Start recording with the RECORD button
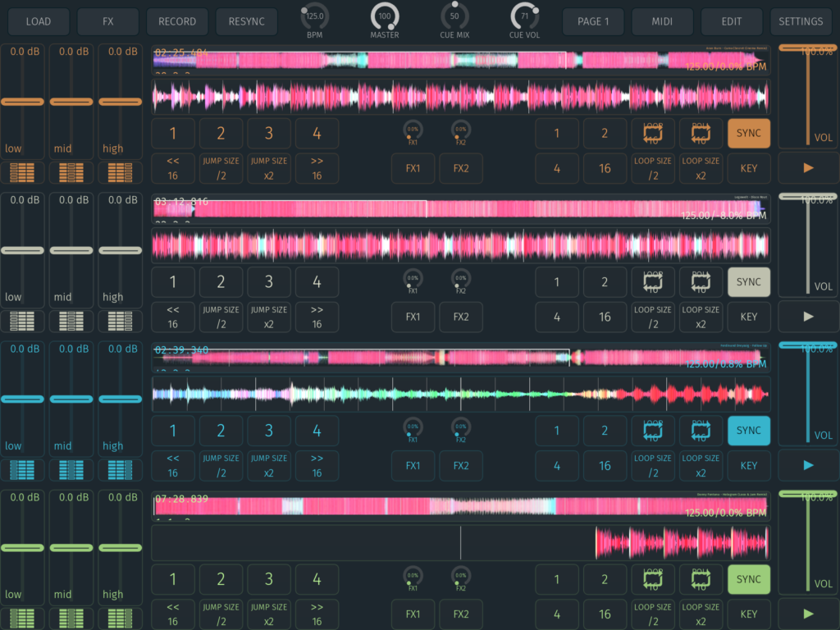 177,21
